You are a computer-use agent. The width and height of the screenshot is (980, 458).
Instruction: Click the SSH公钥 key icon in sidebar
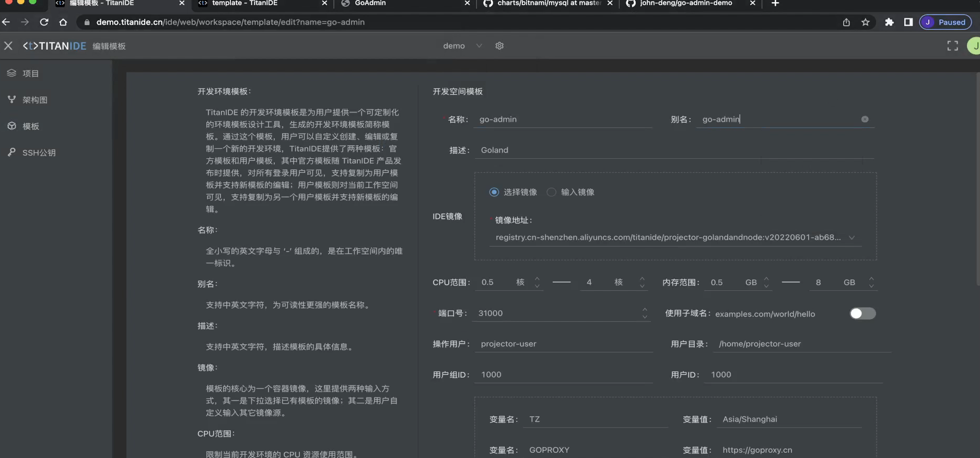pyautogui.click(x=11, y=152)
